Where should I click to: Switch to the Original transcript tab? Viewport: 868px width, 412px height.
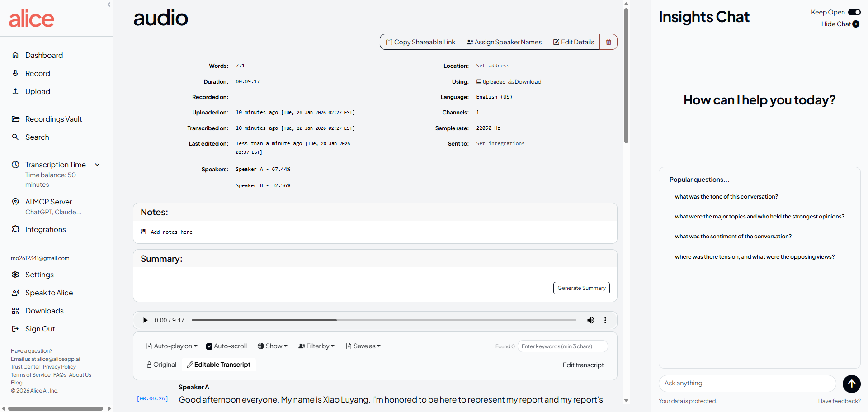pos(161,365)
